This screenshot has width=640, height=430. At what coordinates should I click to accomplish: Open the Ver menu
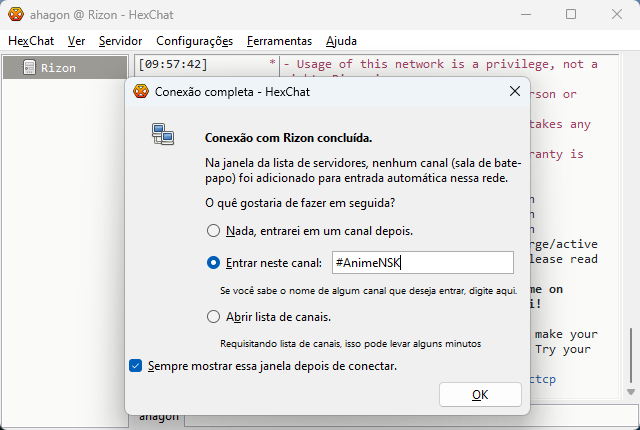pos(76,41)
